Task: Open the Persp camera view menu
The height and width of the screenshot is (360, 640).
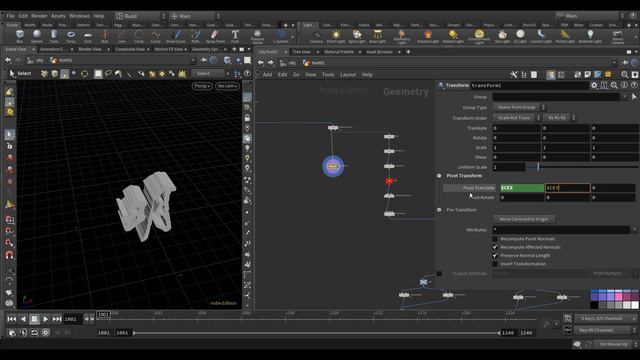Action: [202, 86]
